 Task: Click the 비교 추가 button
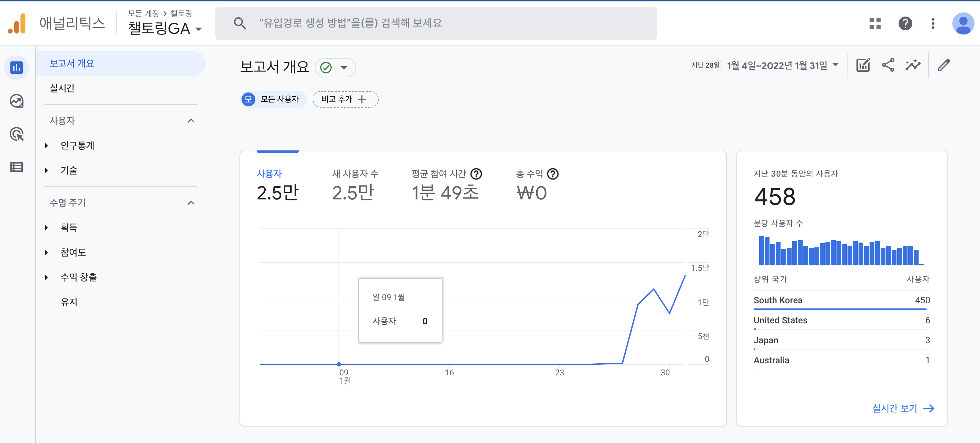345,99
